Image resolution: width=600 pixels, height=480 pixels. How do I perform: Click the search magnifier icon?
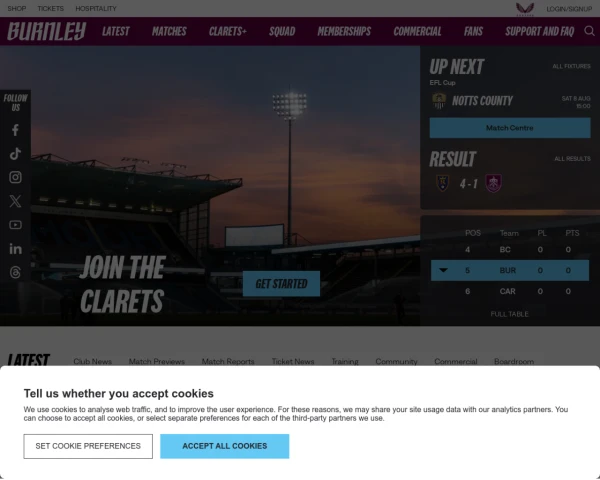pos(589,31)
